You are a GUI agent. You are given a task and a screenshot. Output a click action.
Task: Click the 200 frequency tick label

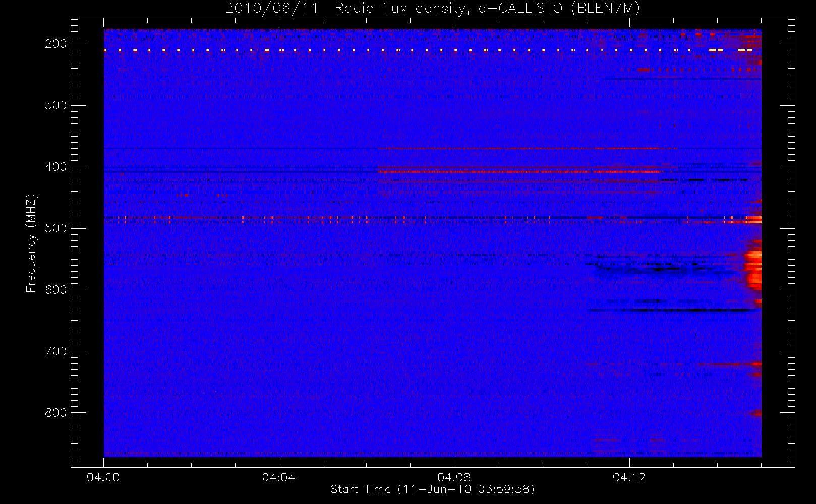pyautogui.click(x=56, y=44)
